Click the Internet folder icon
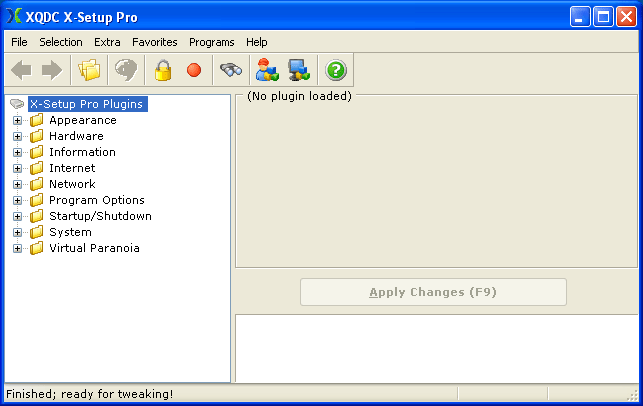This screenshot has height=406, width=643. click(x=36, y=168)
